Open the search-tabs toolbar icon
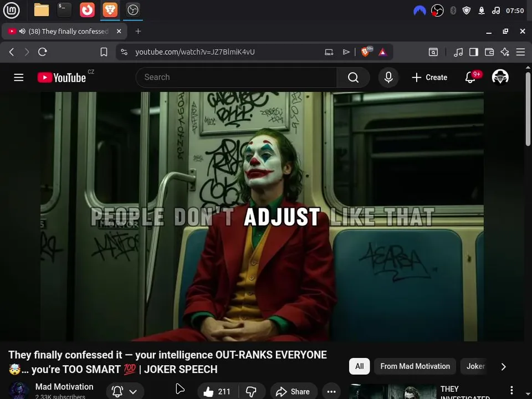 [433, 52]
